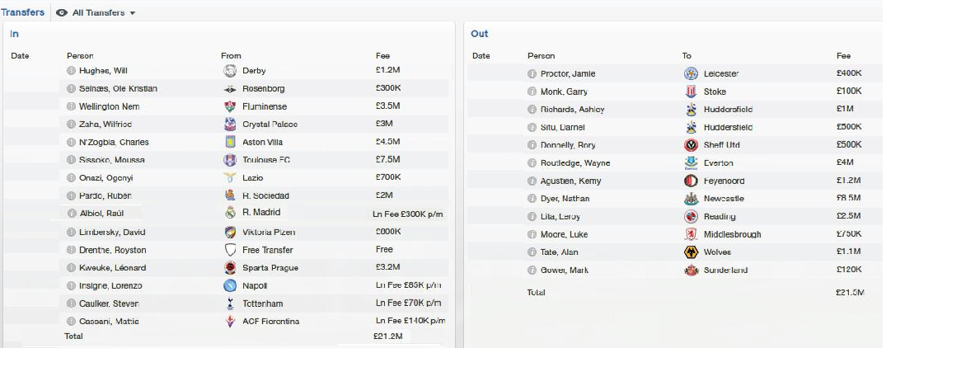Click the Out panel heading

[x=480, y=34]
